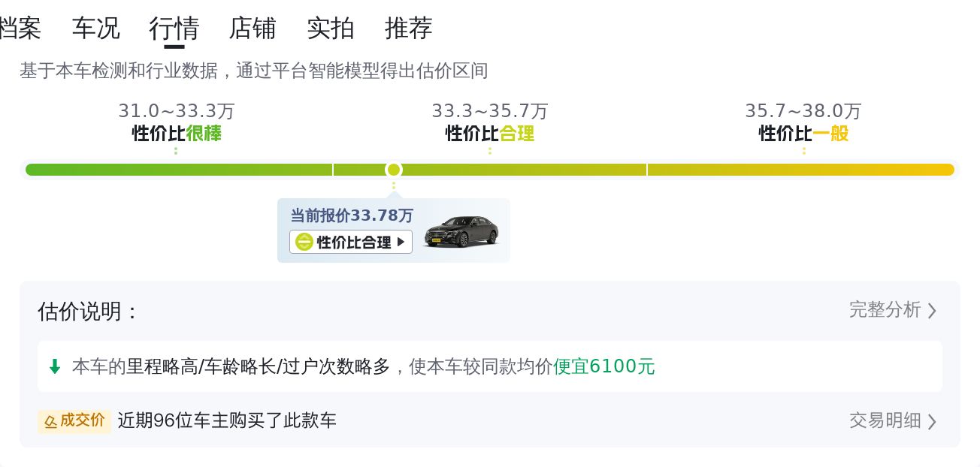Click the black sedan thumbnail image
Image resolution: width=980 pixels, height=467 pixels.
[x=461, y=231]
